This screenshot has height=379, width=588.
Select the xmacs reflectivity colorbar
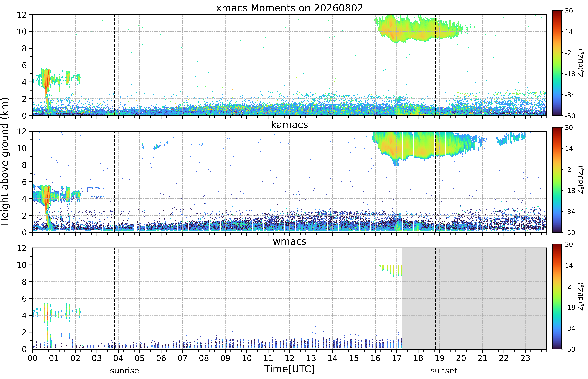[x=557, y=63]
